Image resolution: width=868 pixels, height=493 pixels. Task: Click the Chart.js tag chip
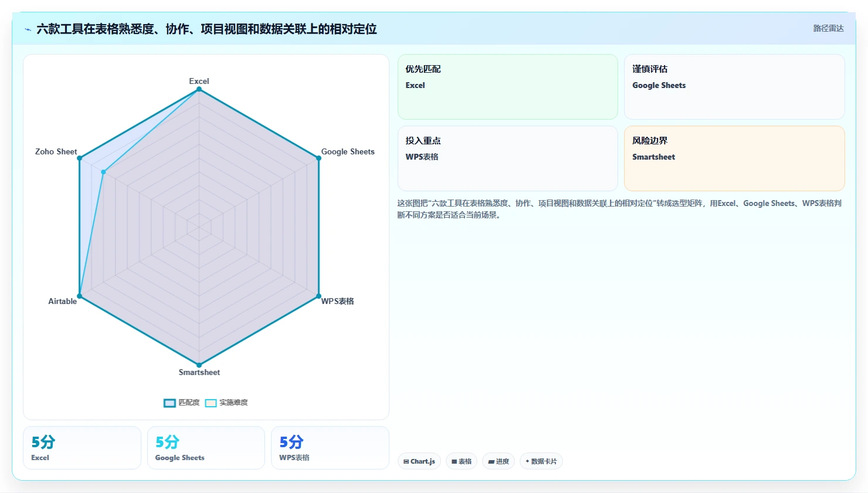click(x=419, y=461)
